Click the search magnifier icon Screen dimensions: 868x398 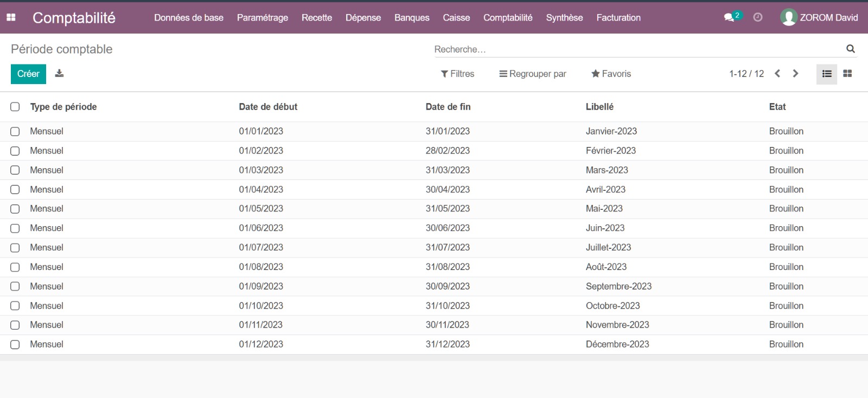(850, 49)
